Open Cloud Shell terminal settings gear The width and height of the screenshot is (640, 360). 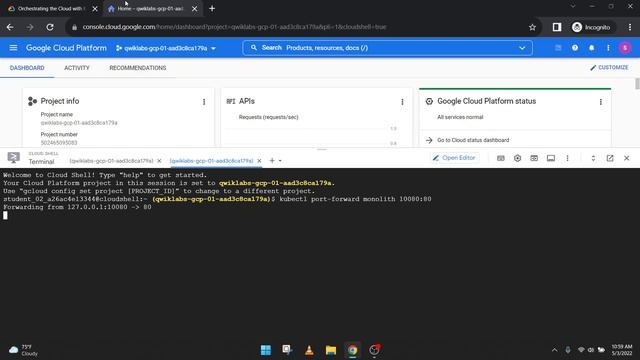point(517,158)
